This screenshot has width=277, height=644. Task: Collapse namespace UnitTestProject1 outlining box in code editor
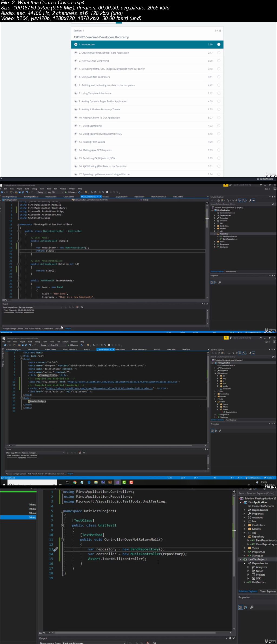62,511
